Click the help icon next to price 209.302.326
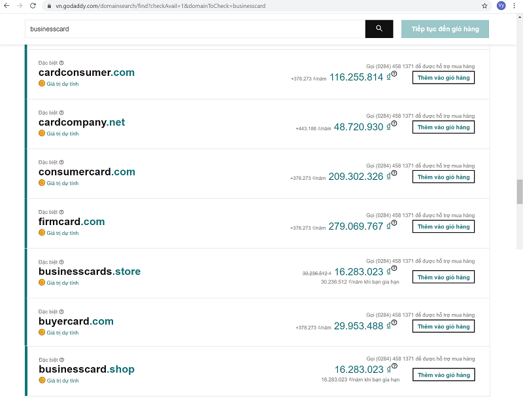This screenshot has width=523, height=420. (x=394, y=173)
